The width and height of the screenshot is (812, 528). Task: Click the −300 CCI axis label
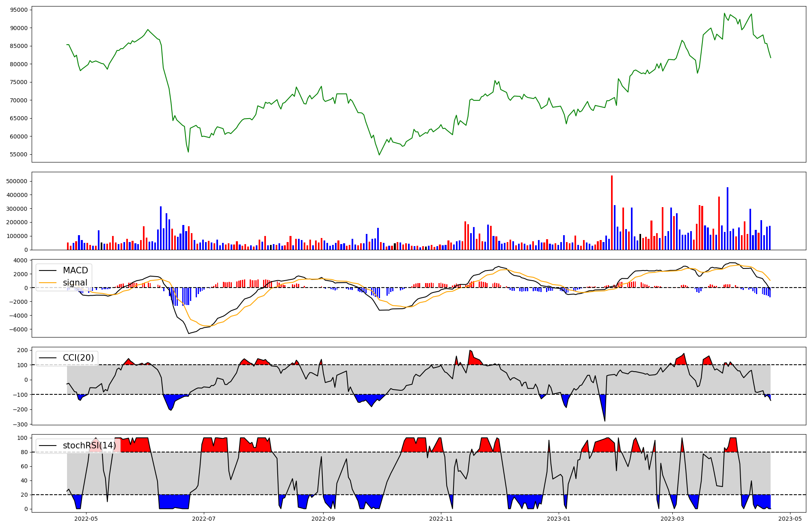tap(19, 424)
